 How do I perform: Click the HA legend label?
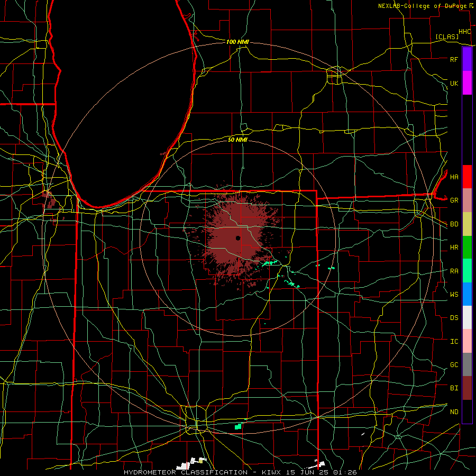tap(454, 177)
